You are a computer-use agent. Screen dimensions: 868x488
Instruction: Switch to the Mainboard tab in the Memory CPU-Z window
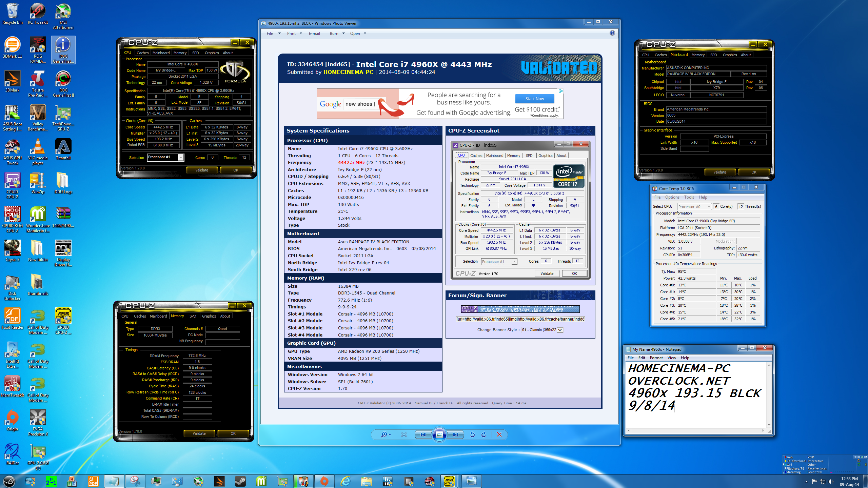click(158, 316)
